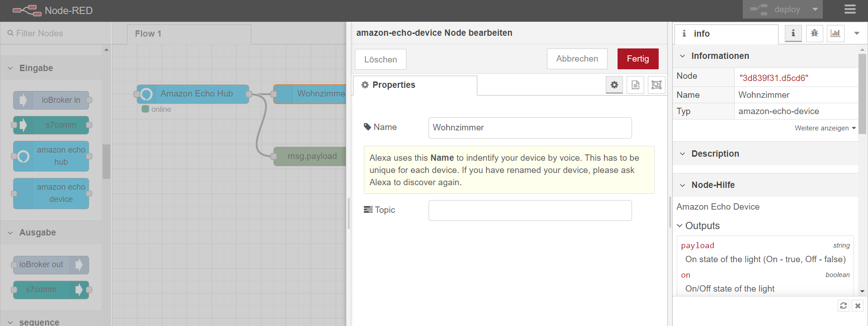Click the palette scrollbar thumb
Viewport: 868px width, 326px height.
click(106, 161)
